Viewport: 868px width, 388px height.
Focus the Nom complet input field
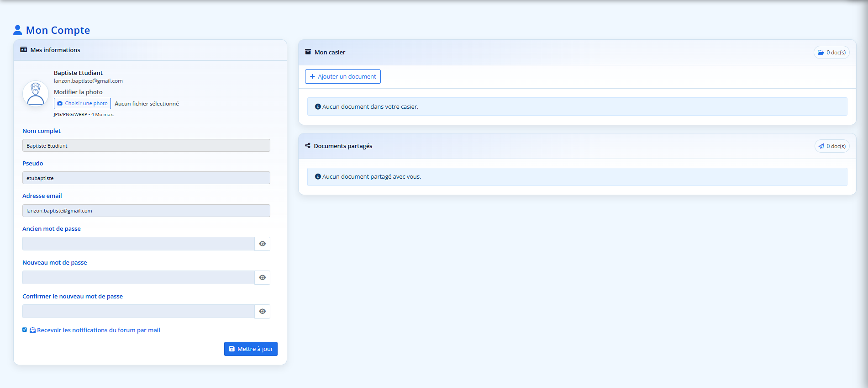click(x=146, y=145)
